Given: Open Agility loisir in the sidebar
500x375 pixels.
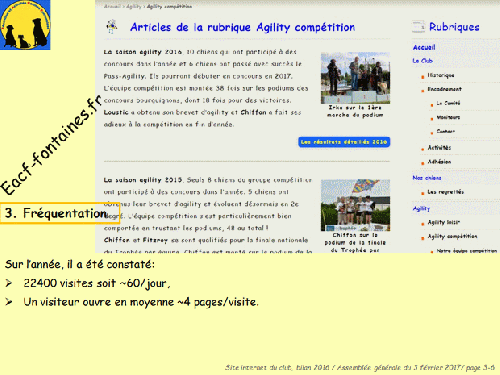Looking at the screenshot, I should click(x=444, y=222).
